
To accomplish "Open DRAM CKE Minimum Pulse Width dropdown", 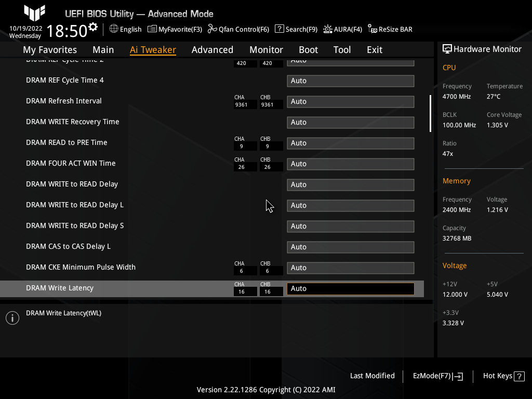I will [350, 268].
